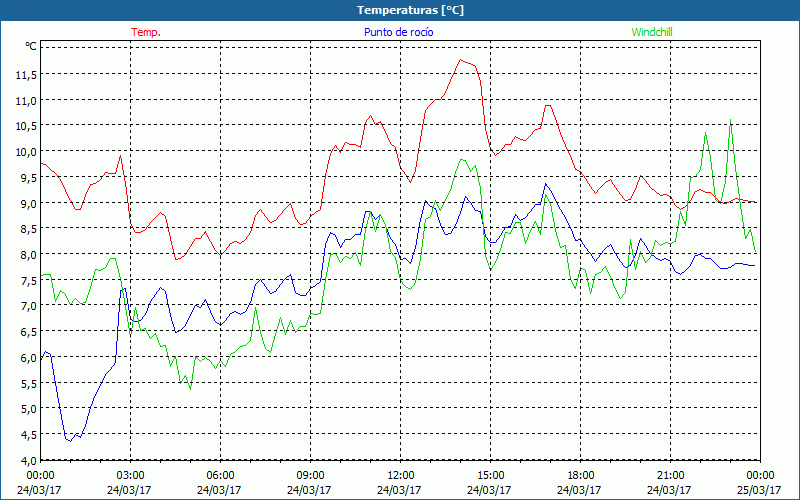Click the 10,0 y-axis value
The width and height of the screenshot is (800, 500).
coord(26,152)
